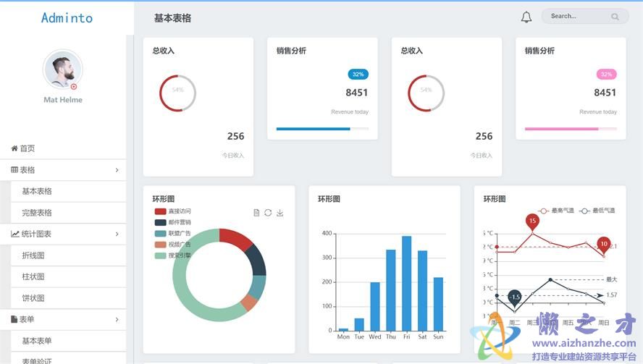Click the search magnifier icon
The image size is (643, 364).
click(615, 17)
